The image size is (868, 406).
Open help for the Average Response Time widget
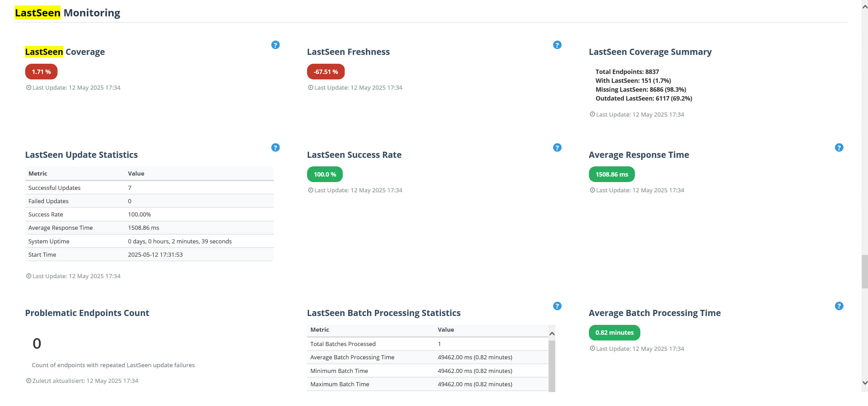click(839, 148)
